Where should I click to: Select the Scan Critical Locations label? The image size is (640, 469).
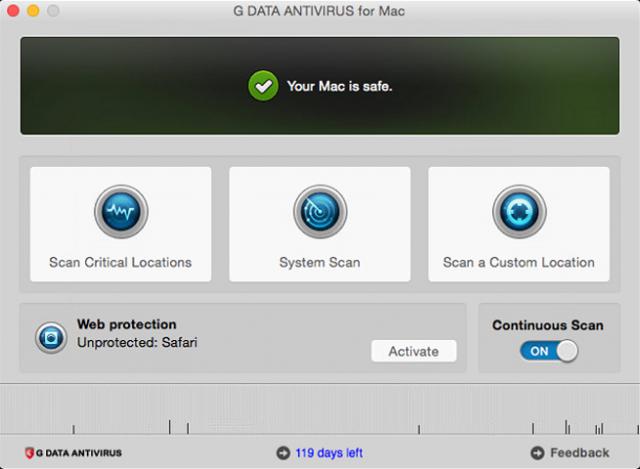[120, 262]
